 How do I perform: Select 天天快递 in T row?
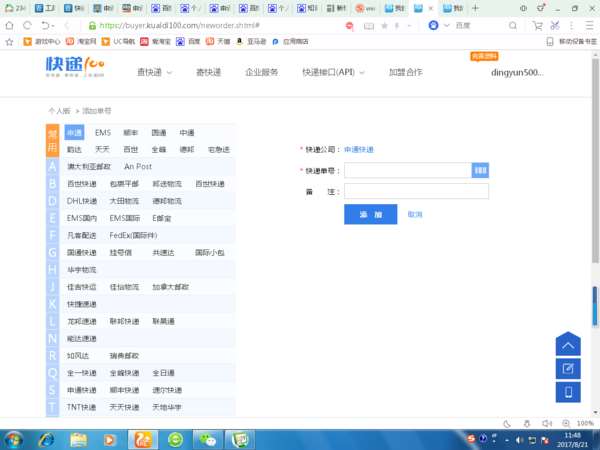(124, 407)
